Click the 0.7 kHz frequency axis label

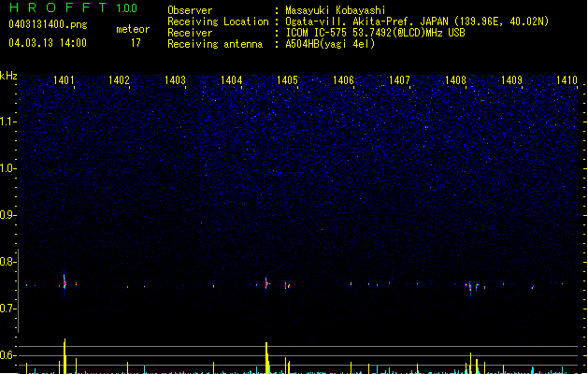(x=7, y=309)
